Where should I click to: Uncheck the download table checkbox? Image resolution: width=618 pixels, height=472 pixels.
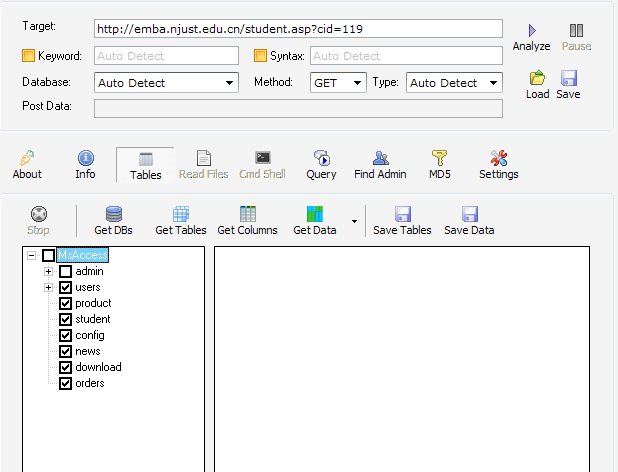pos(65,367)
